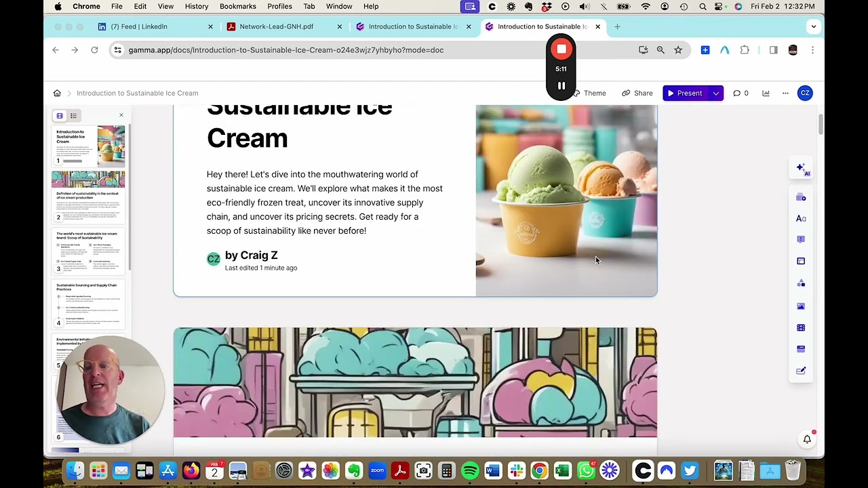Open the AI edit sparkle panel
868x488 pixels.
[x=802, y=169]
